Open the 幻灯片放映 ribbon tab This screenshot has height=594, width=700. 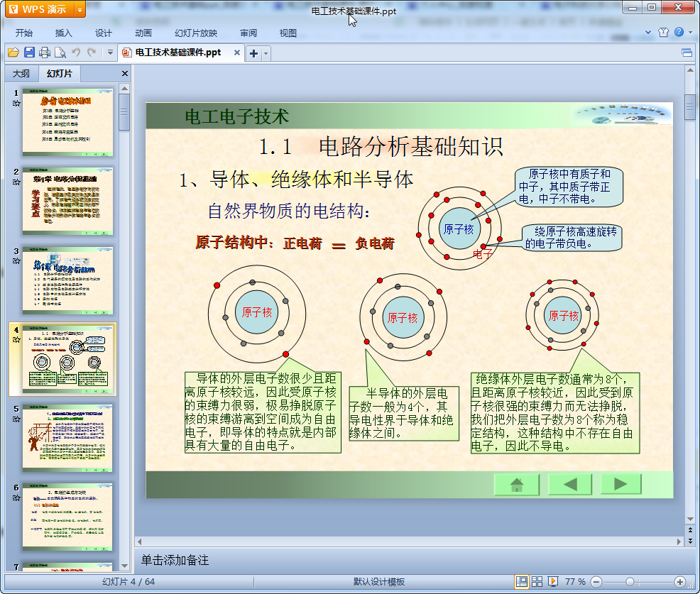(x=196, y=33)
